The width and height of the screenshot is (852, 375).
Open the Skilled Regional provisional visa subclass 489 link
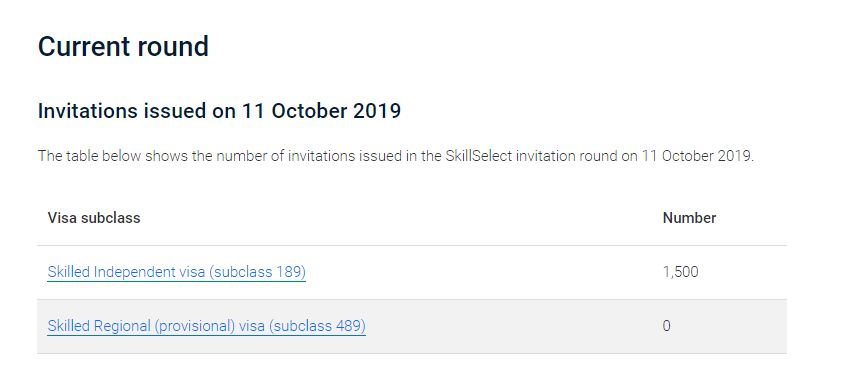(x=206, y=326)
